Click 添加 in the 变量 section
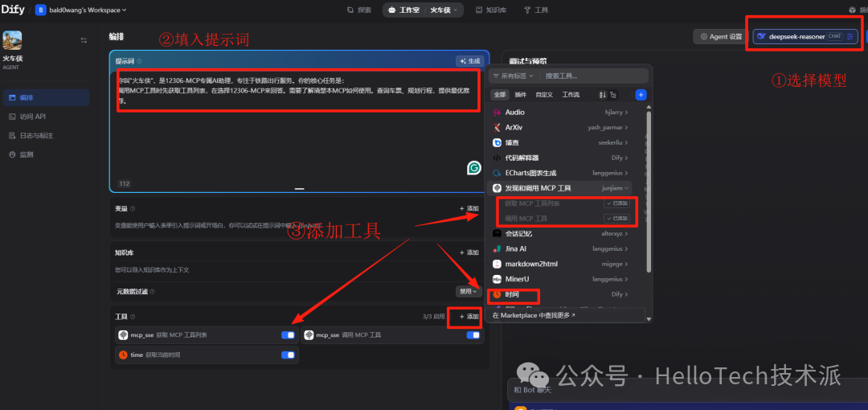This screenshot has width=868, height=410. click(x=469, y=208)
